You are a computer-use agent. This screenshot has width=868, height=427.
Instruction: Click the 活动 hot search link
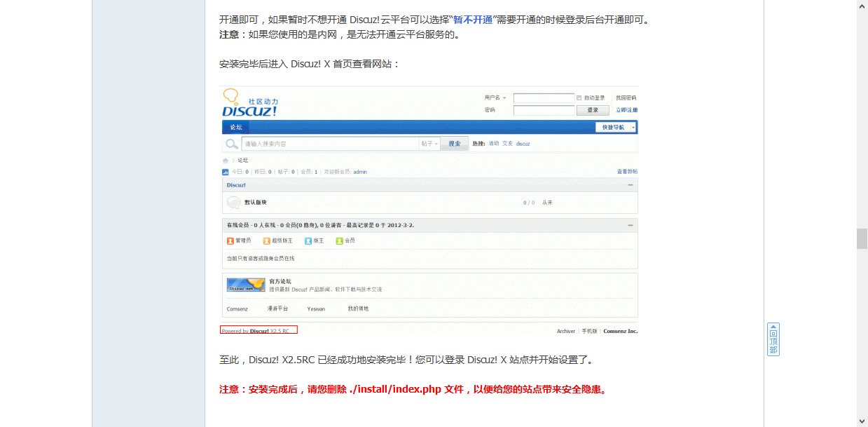[x=494, y=144]
